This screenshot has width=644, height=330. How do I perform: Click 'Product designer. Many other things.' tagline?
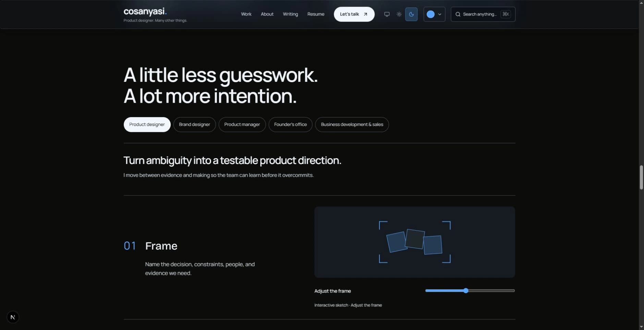(x=155, y=21)
